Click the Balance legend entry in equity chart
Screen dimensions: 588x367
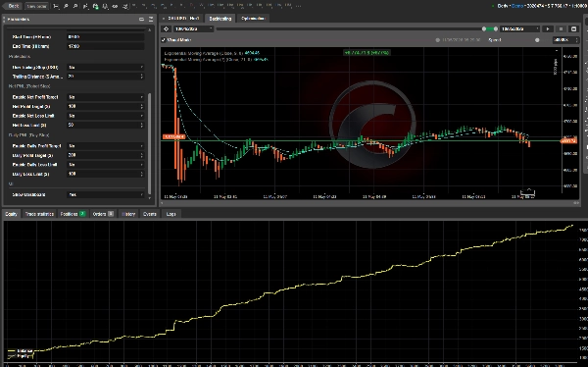(21, 351)
